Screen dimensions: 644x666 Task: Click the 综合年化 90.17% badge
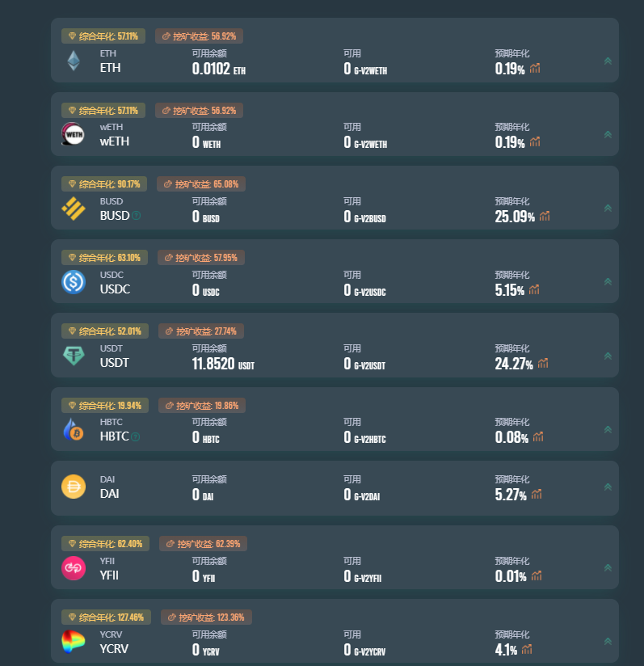(104, 184)
